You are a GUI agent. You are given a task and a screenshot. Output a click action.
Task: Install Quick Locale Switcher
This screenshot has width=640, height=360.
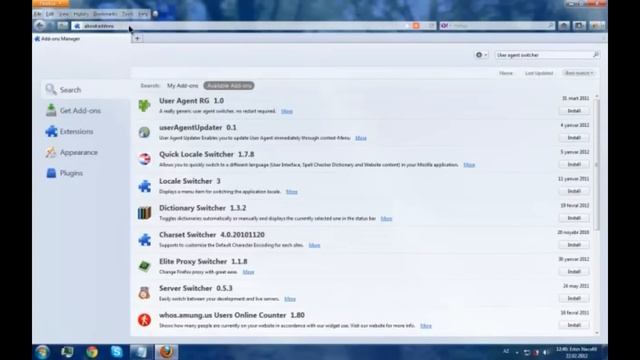point(574,164)
